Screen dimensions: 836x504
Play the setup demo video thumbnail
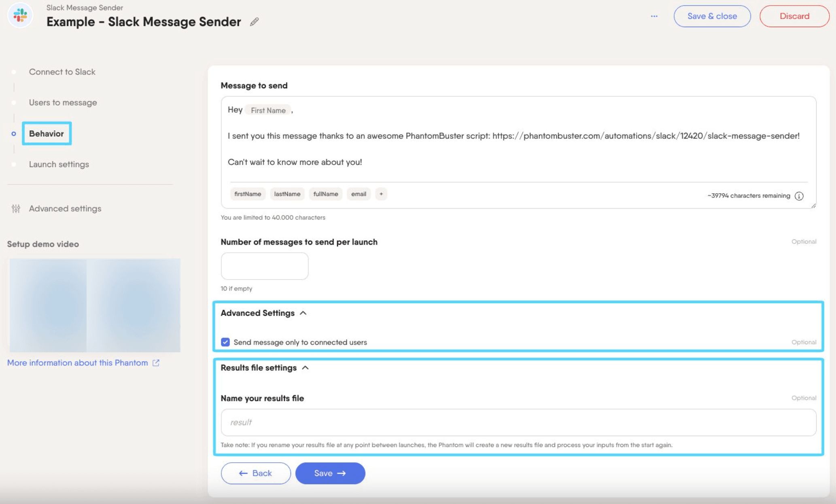coord(95,305)
